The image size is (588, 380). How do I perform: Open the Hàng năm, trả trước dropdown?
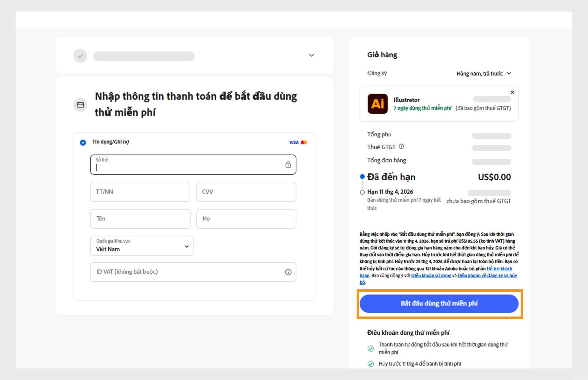coord(484,74)
